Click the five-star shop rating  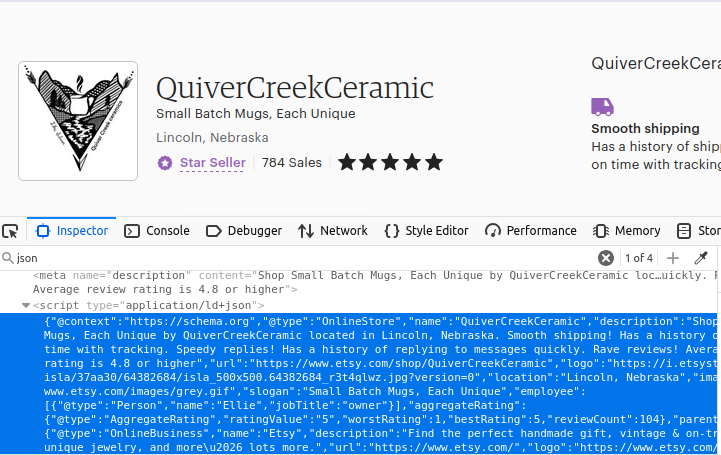click(x=390, y=162)
